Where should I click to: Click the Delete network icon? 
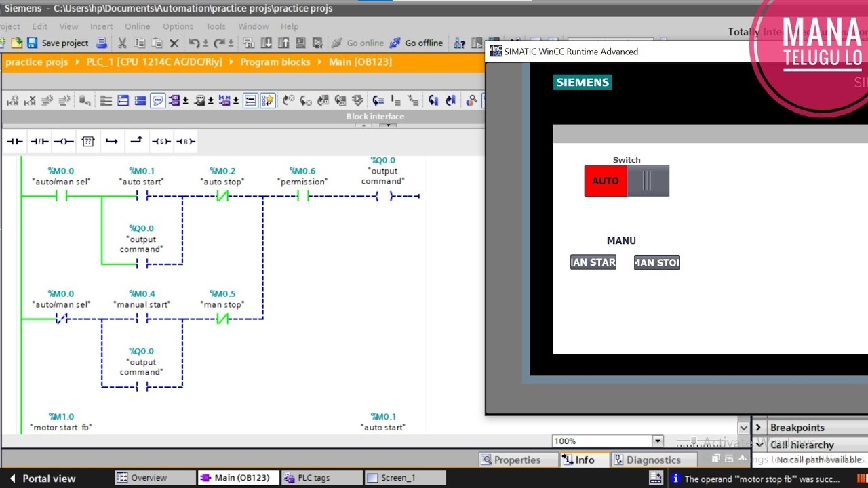pos(30,100)
